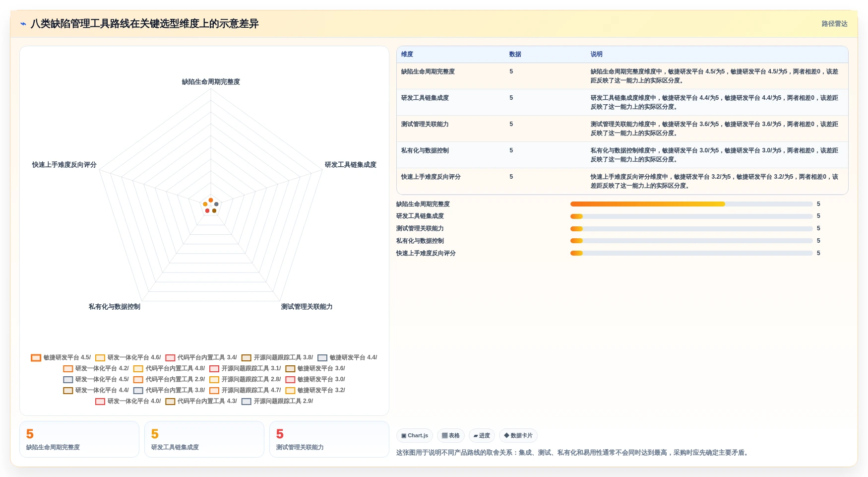Hide the 开源问题跟踪工具 4.7/ series
The height and width of the screenshot is (477, 868).
[x=245, y=390]
